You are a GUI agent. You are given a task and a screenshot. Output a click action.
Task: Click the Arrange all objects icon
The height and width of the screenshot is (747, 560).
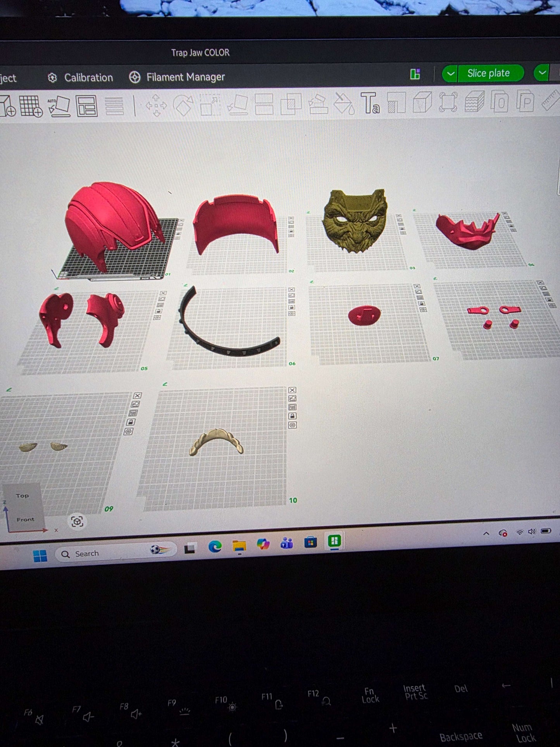[x=86, y=106]
